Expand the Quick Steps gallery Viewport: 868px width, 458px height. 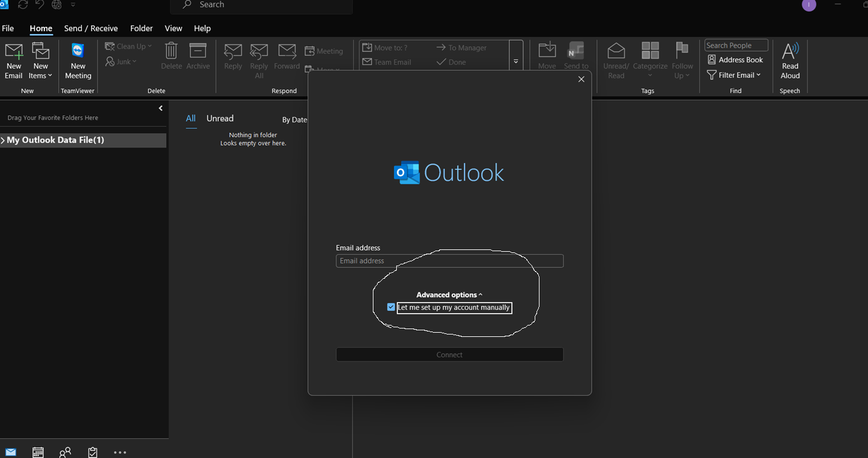[x=516, y=61]
